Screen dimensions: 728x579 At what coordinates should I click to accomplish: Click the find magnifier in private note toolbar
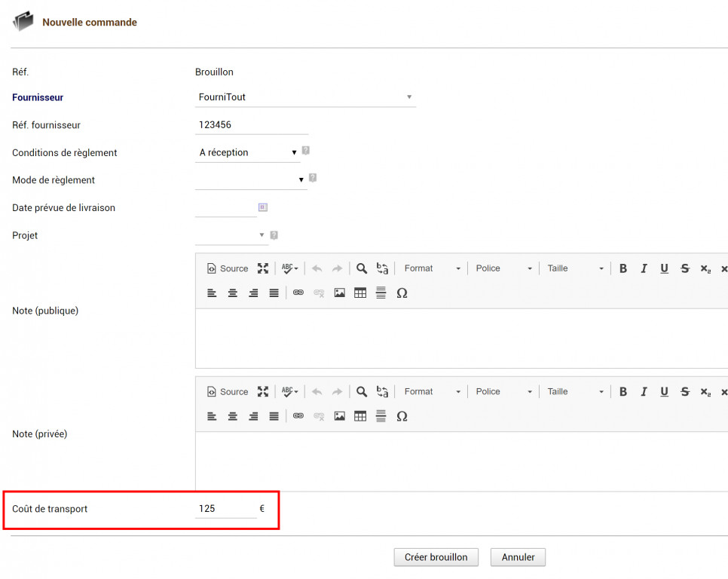(x=362, y=392)
